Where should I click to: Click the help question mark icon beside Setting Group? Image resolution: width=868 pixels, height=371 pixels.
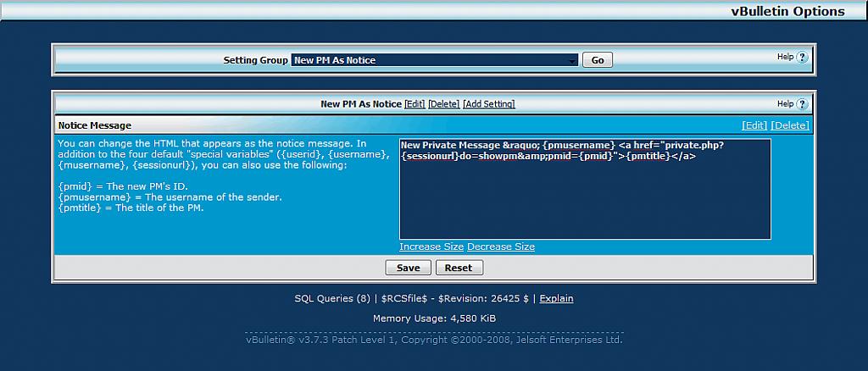(802, 58)
